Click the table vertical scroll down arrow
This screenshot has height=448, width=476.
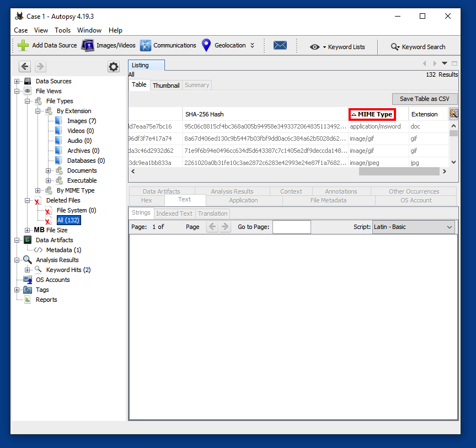[453, 162]
